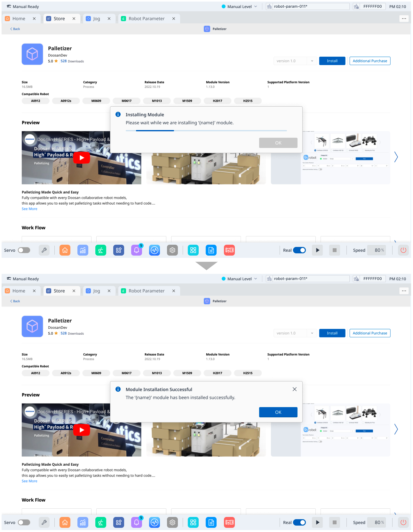413x532 pixels.
Task: Switch to the Jog tab in upper screen
Action: pyautogui.click(x=97, y=19)
